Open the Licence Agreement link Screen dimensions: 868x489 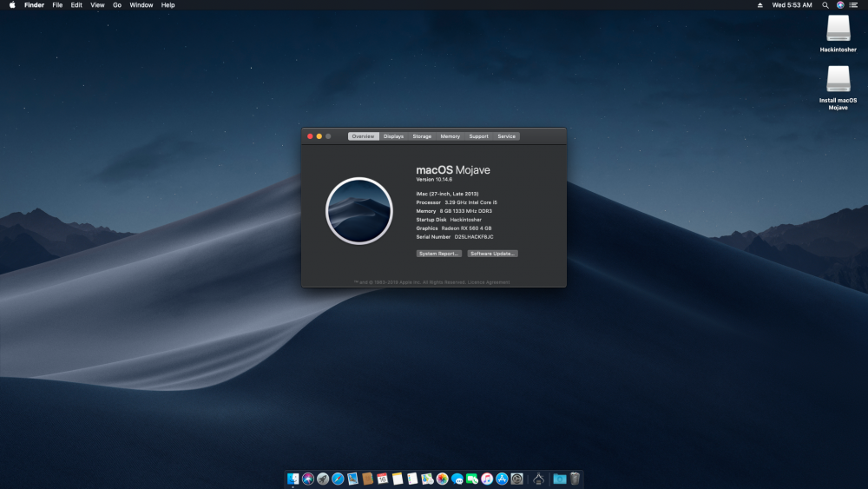tap(489, 282)
